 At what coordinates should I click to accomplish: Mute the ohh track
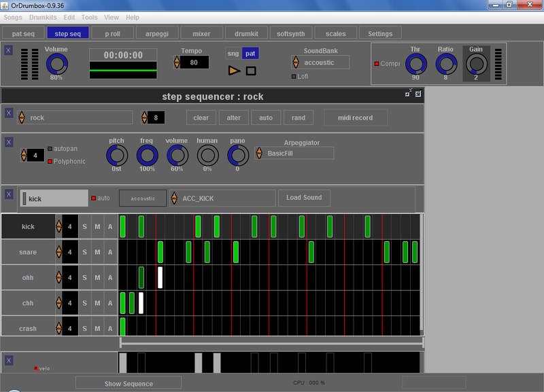pos(97,278)
